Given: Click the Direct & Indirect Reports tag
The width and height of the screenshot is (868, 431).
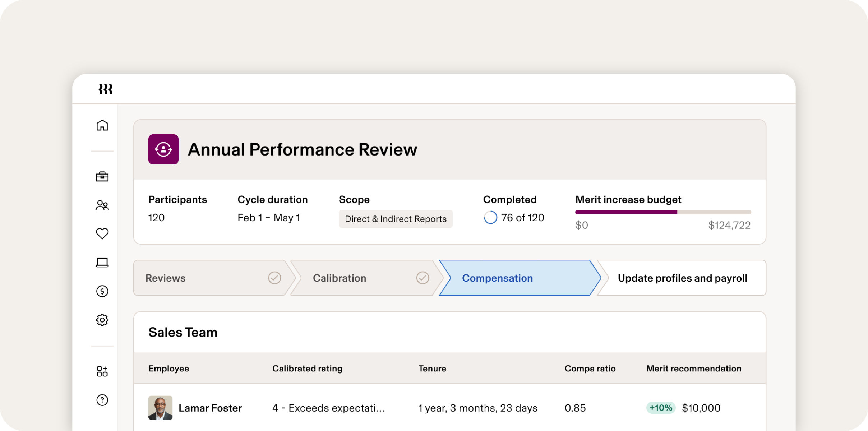Looking at the screenshot, I should point(396,219).
